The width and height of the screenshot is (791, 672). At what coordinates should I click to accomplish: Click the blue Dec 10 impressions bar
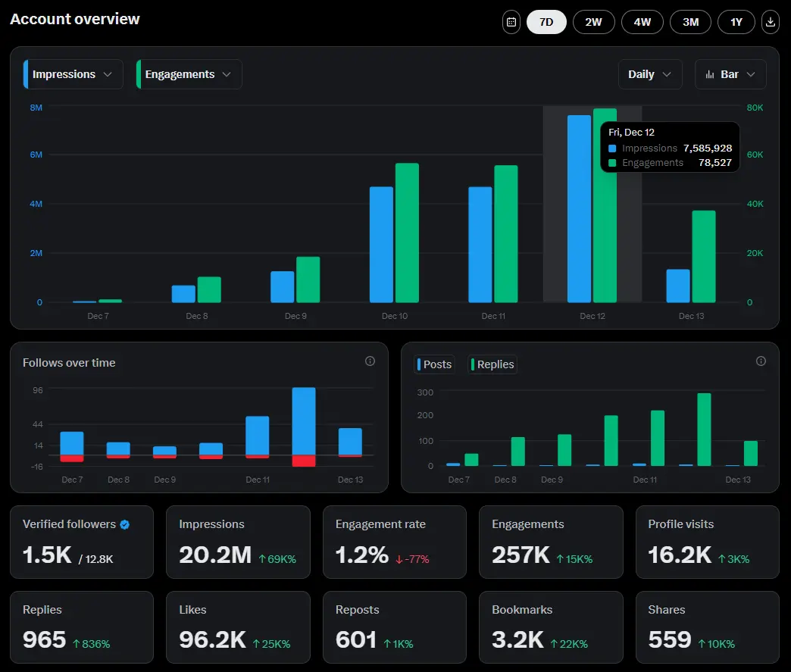(x=381, y=245)
